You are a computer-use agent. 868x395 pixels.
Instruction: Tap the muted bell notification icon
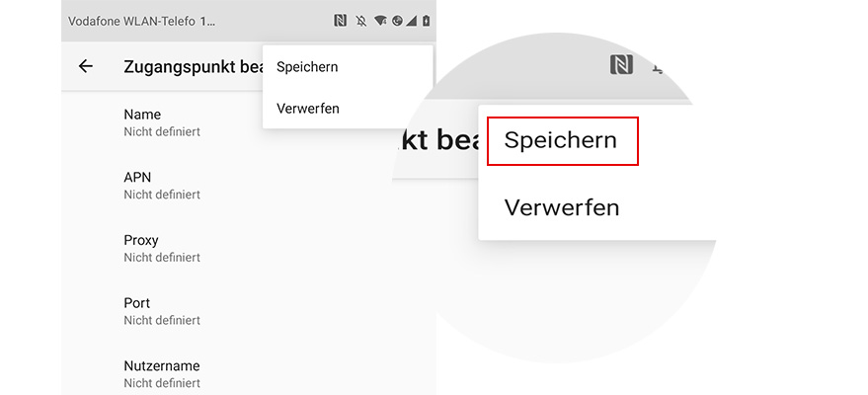point(360,20)
